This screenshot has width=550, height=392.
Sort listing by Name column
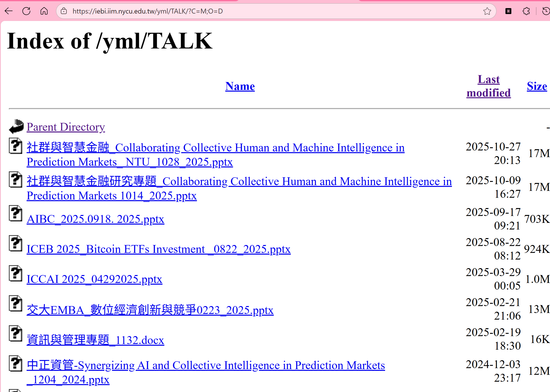240,86
